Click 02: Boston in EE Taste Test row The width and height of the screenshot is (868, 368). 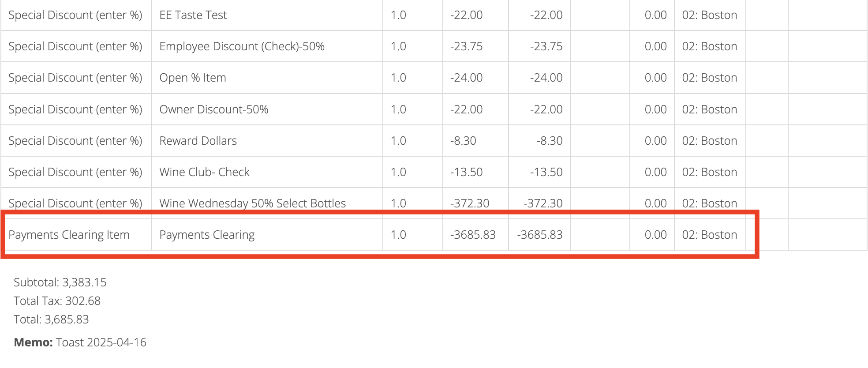pyautogui.click(x=709, y=15)
